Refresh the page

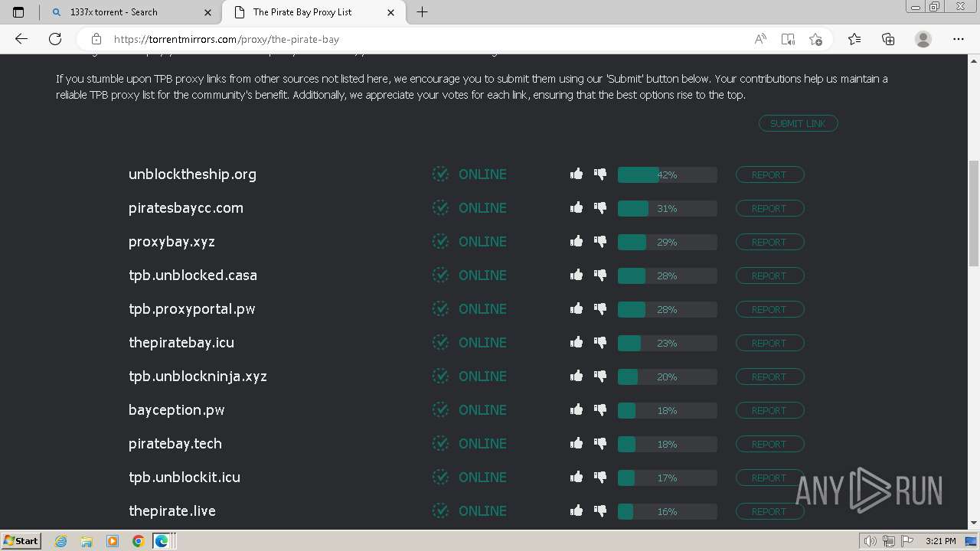coord(55,39)
